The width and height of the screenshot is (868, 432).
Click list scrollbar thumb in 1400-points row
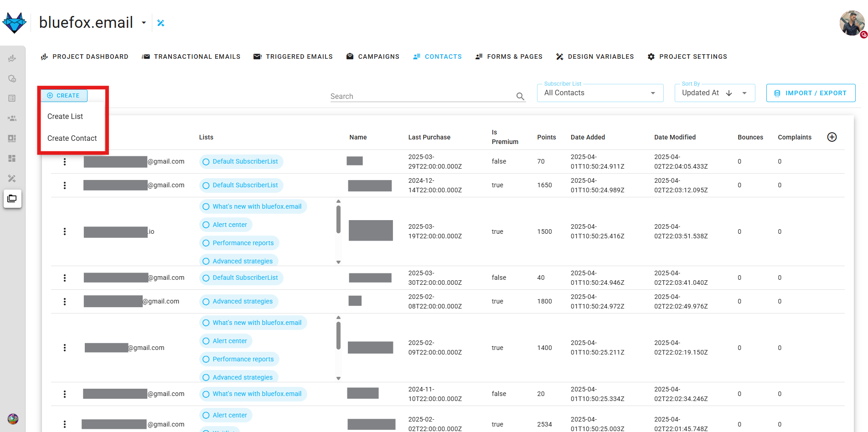click(x=338, y=335)
